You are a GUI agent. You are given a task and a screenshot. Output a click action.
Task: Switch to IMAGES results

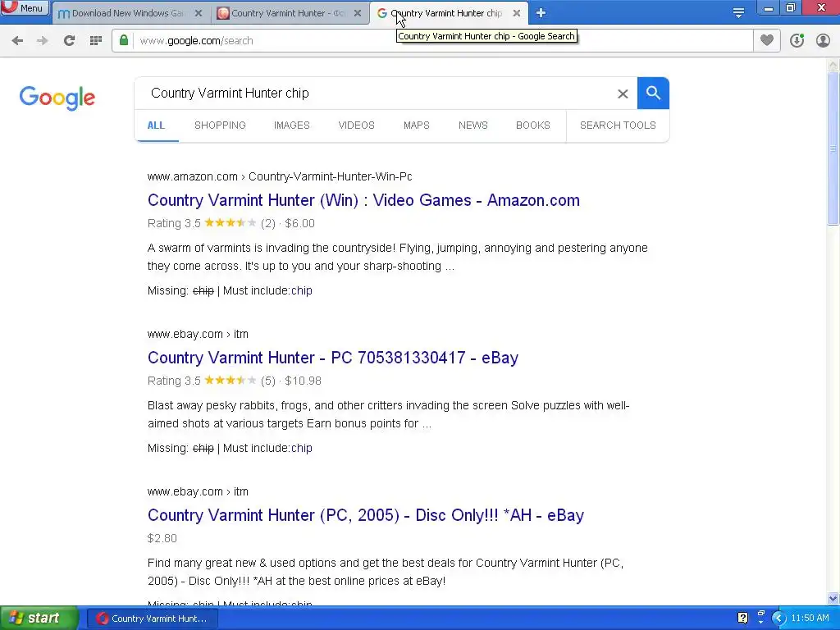[x=291, y=126]
